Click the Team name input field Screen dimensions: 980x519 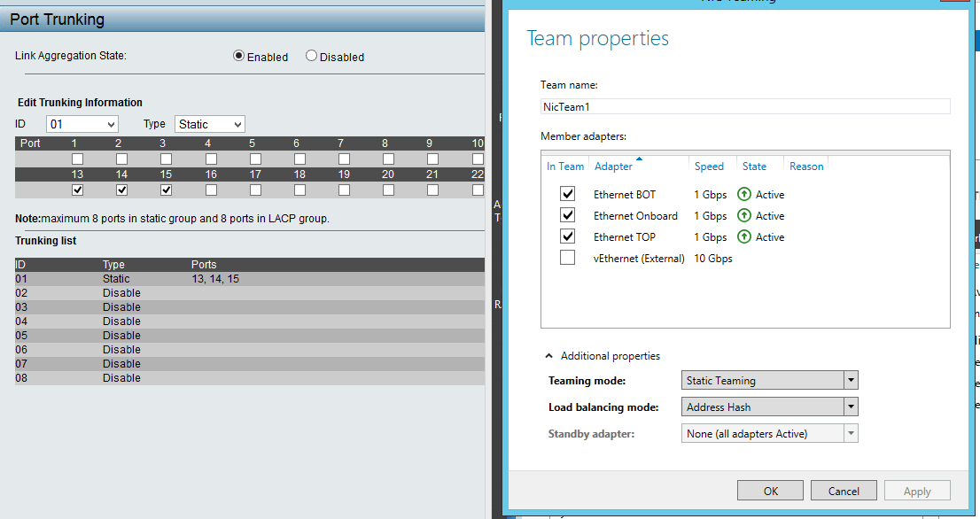pyautogui.click(x=744, y=106)
